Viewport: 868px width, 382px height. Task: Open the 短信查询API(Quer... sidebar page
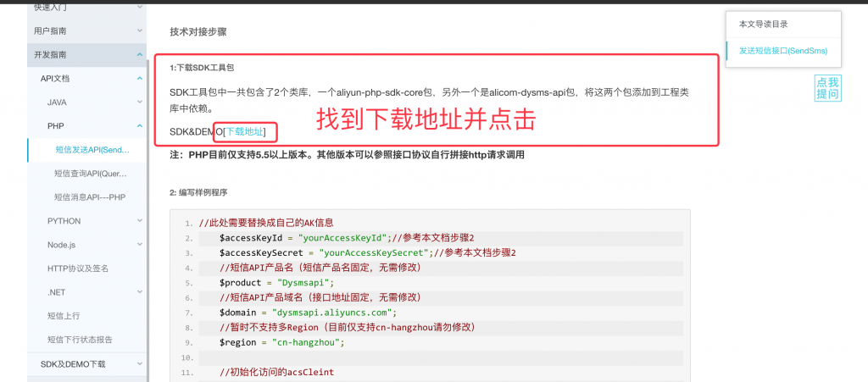[90, 174]
